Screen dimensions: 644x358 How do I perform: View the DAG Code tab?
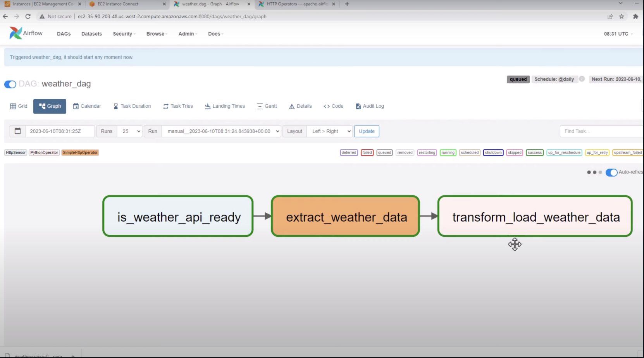334,106
